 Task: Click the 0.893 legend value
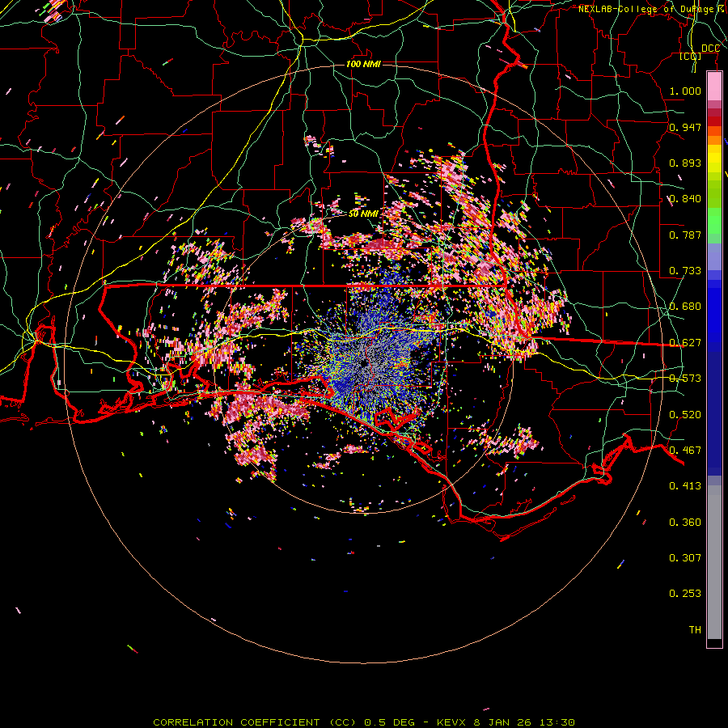click(x=685, y=163)
